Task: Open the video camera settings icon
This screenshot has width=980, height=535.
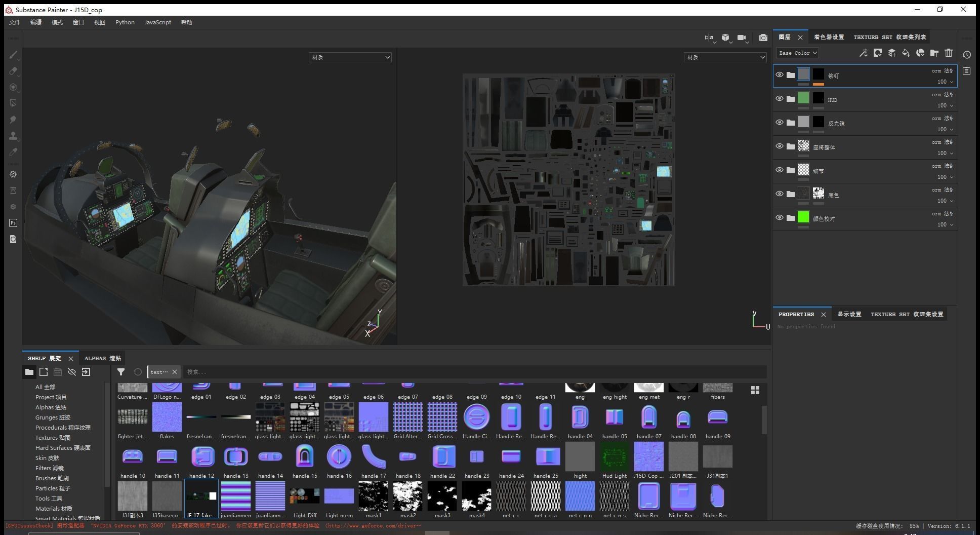Action: pos(742,37)
